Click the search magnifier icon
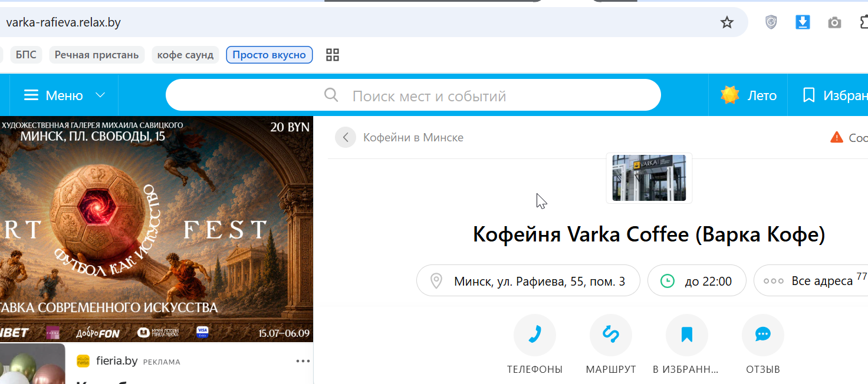 [331, 95]
